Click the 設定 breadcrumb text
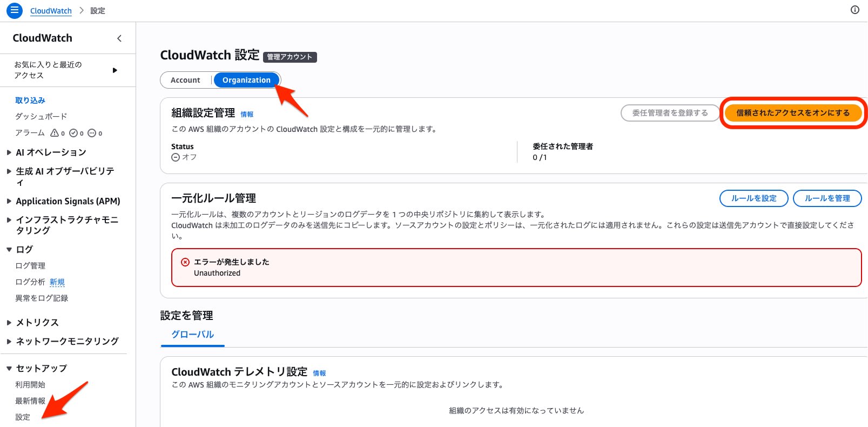Viewport: 868px width, 427px height. (98, 11)
